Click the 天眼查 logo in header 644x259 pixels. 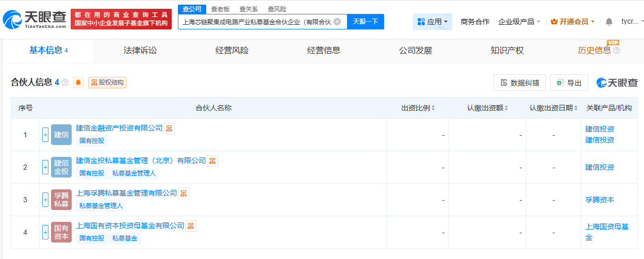tap(35, 20)
